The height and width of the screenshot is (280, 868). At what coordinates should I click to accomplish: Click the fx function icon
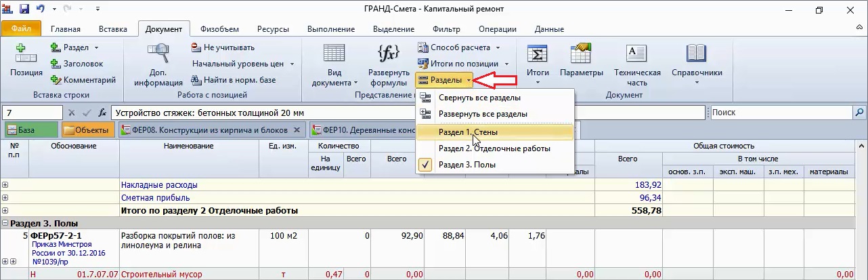coord(102,113)
